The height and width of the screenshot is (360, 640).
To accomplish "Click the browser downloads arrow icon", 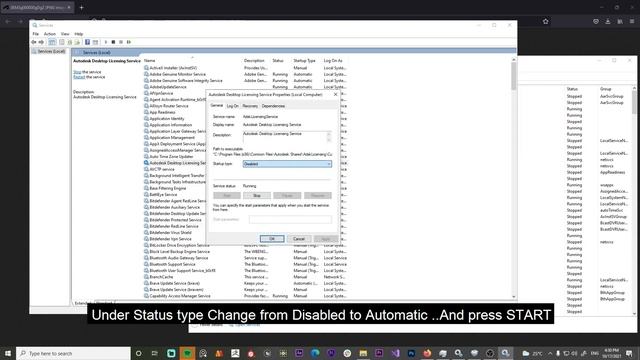I will tap(608, 22).
